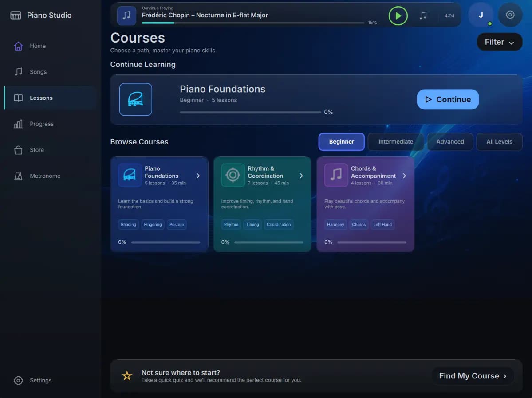Viewport: 532px width, 398px height.
Task: Expand the Rhythm & Coordination card chevron
Action: pyautogui.click(x=301, y=176)
